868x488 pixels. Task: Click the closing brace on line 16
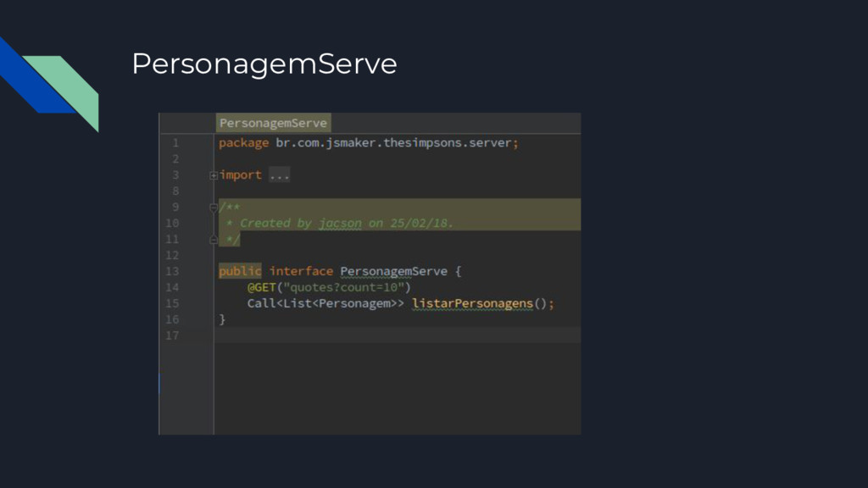[x=222, y=319]
